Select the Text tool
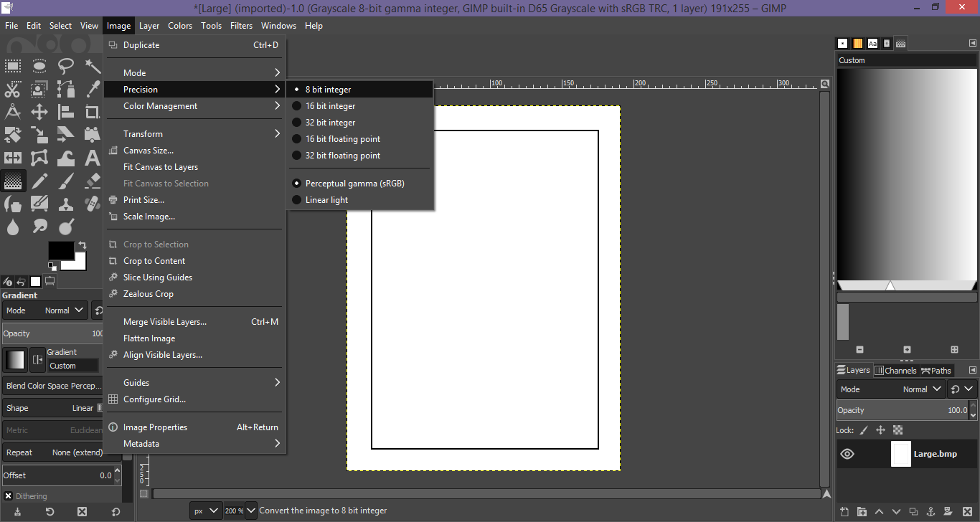 click(93, 158)
